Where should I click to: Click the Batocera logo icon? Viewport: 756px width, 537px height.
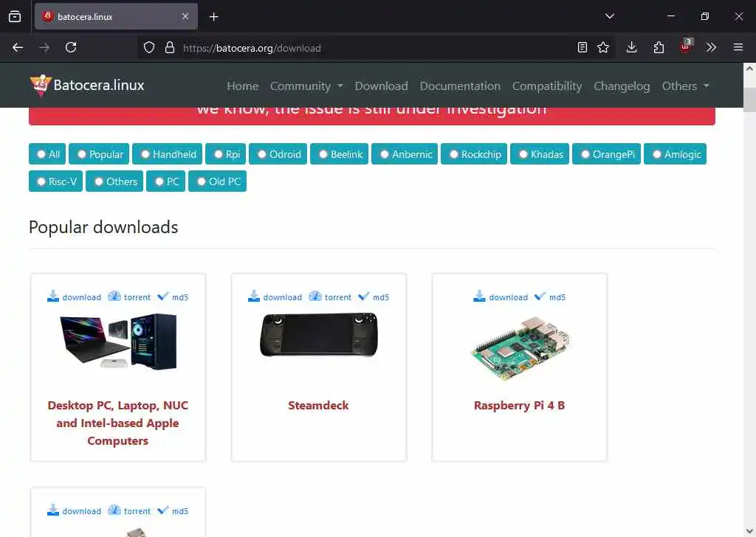coord(41,86)
